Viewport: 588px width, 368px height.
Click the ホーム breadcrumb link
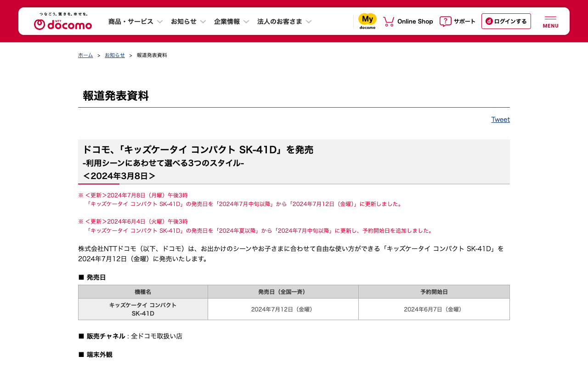coord(85,55)
